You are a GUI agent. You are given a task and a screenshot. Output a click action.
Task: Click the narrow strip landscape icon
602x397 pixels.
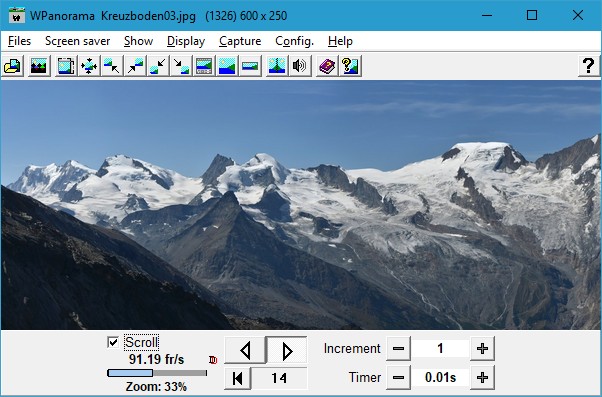point(250,66)
